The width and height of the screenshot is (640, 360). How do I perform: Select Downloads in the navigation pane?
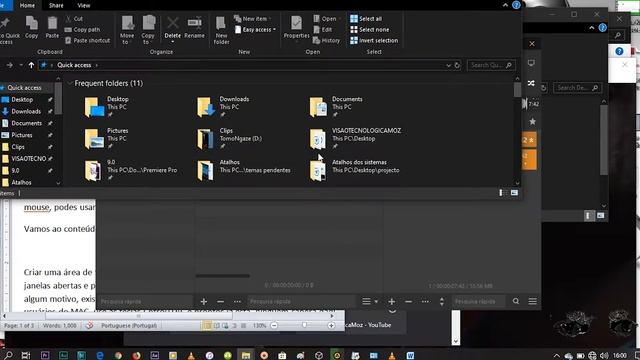click(x=27, y=111)
